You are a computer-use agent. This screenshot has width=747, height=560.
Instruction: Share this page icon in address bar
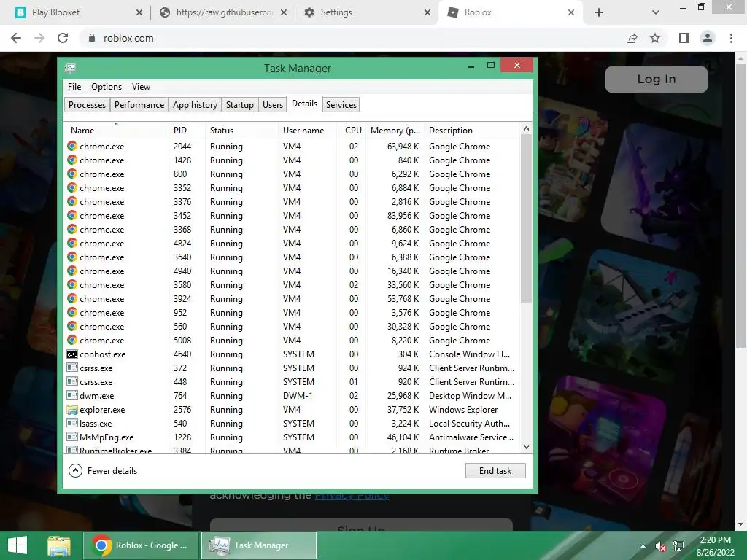[632, 38]
